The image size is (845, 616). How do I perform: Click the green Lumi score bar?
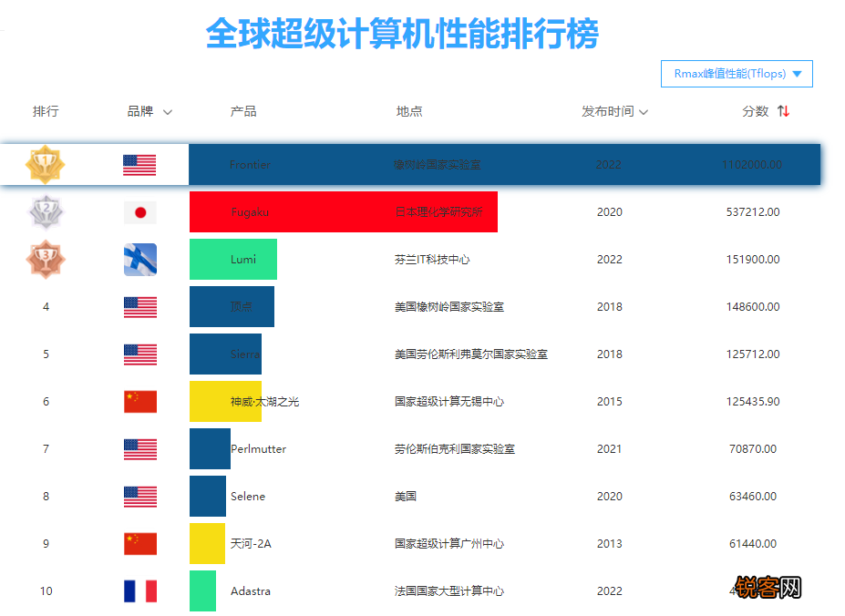tap(233, 259)
